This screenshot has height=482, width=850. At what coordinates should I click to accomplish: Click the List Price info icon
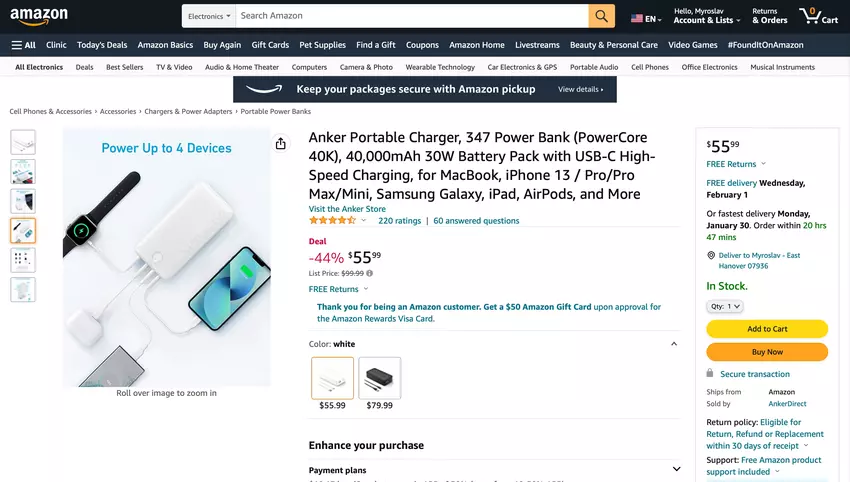coord(370,273)
